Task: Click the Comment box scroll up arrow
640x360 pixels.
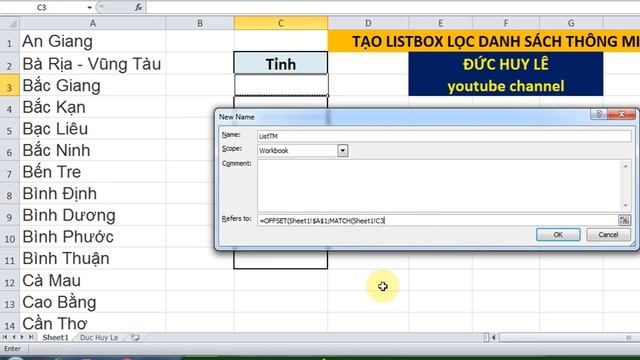Action: 626,166
